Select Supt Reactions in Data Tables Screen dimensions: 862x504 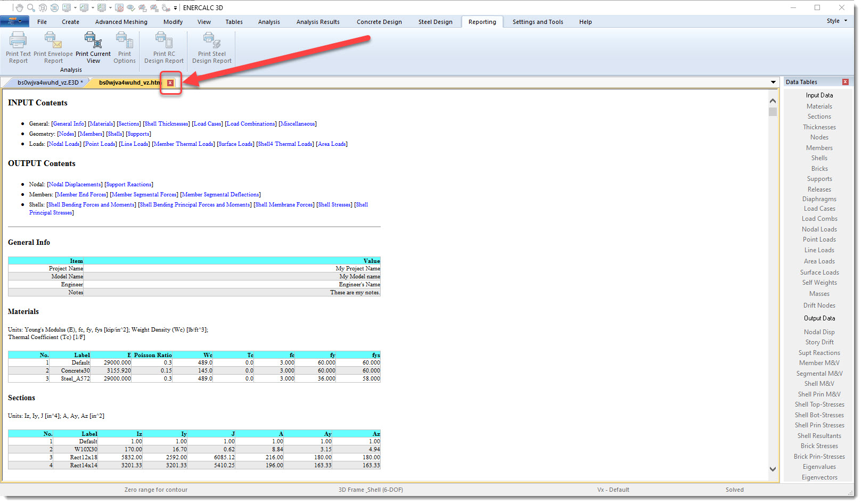point(819,353)
